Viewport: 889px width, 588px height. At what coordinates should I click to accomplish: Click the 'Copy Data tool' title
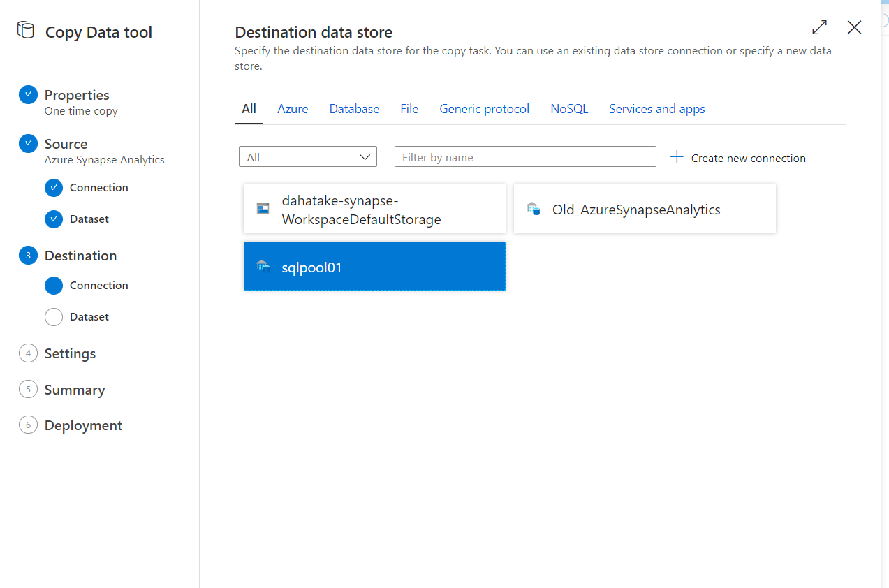[98, 32]
